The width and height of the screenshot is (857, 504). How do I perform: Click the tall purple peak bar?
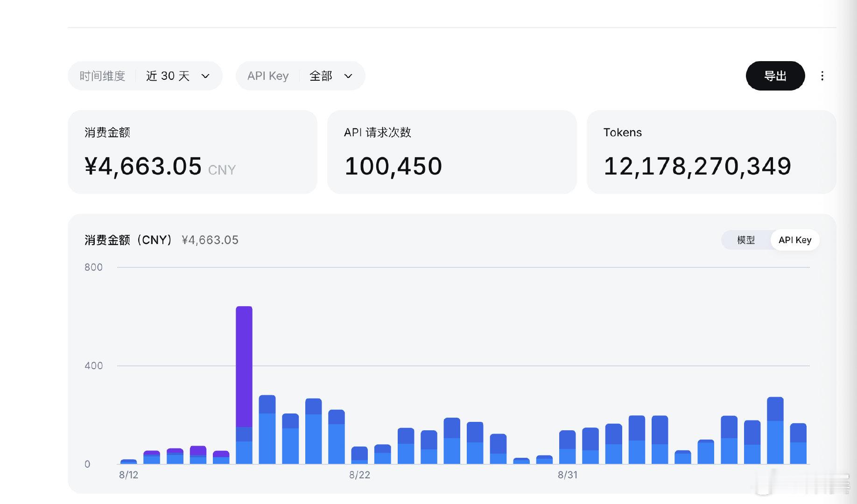244,366
